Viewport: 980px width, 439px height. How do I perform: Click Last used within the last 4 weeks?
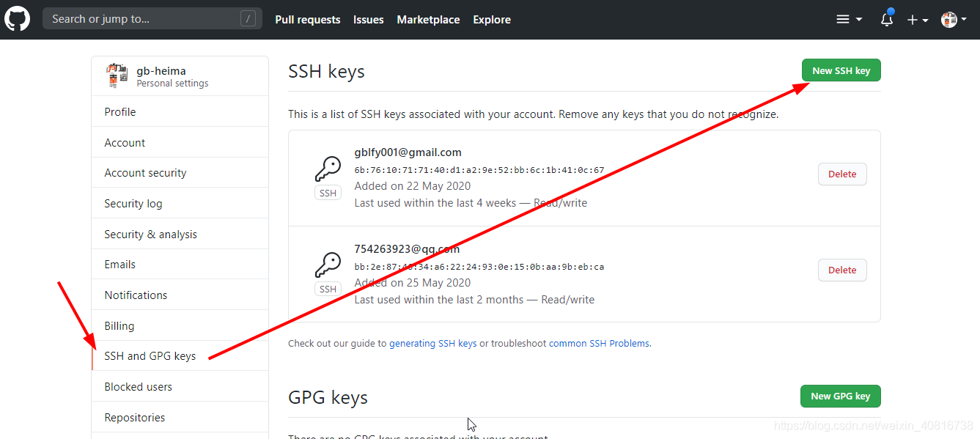tap(435, 203)
